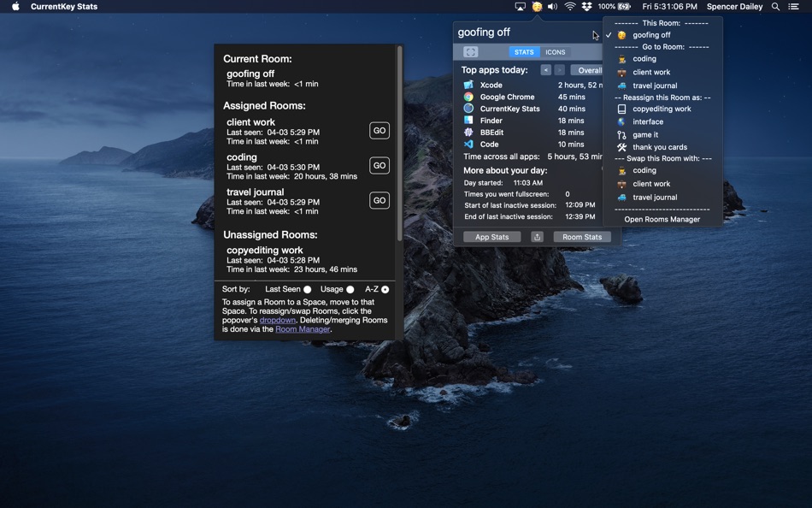Click the previous arrow next to Top apps
The height and width of the screenshot is (508, 812).
545,70
